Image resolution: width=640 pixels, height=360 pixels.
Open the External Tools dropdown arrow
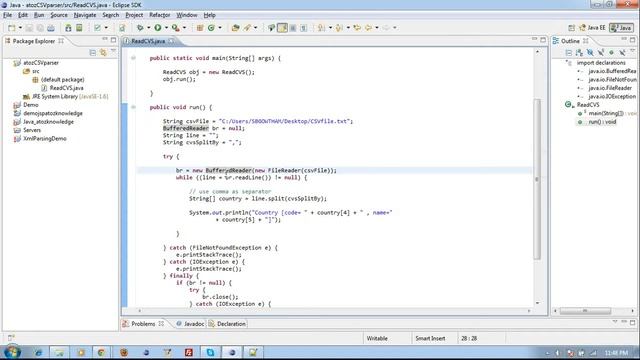pos(184,28)
